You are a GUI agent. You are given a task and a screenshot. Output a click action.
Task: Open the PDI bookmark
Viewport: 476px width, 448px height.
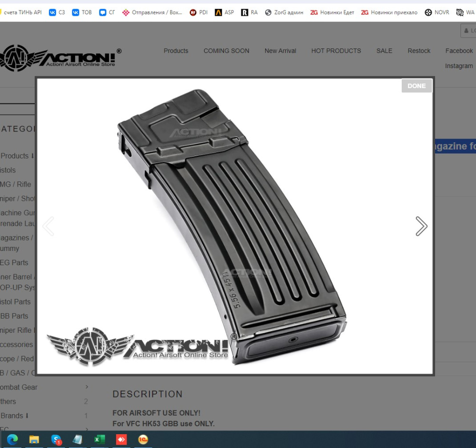(x=198, y=12)
